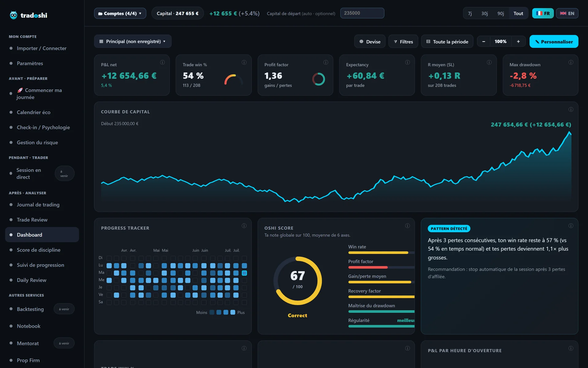Click the tradoshi owl logo

click(x=13, y=15)
